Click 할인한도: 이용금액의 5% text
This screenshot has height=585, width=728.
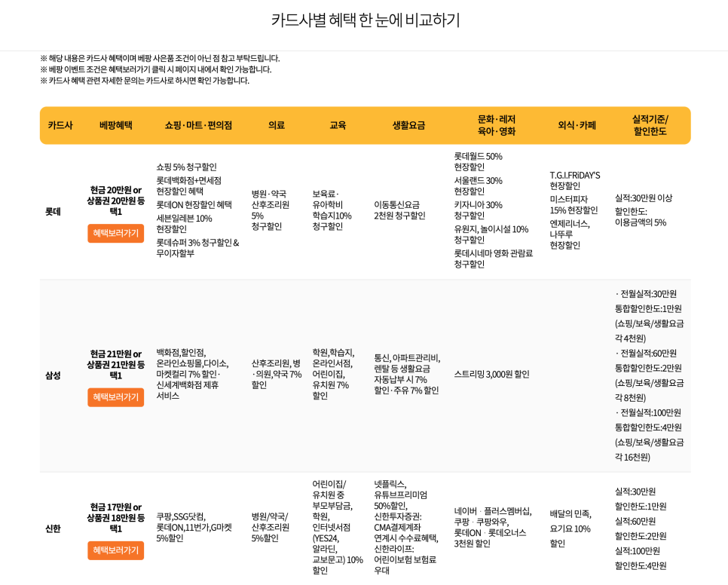point(641,217)
